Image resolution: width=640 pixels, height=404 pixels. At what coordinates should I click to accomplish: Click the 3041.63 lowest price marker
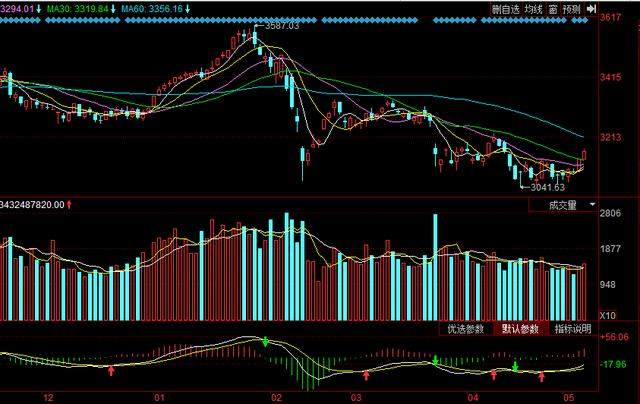(x=546, y=187)
